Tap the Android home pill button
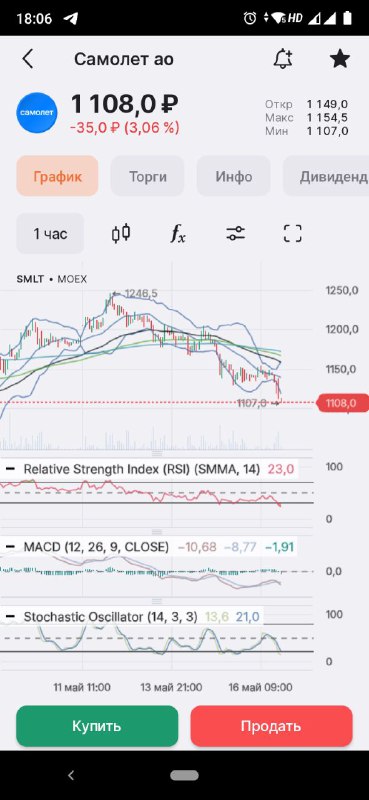This screenshot has width=369, height=800. click(185, 776)
